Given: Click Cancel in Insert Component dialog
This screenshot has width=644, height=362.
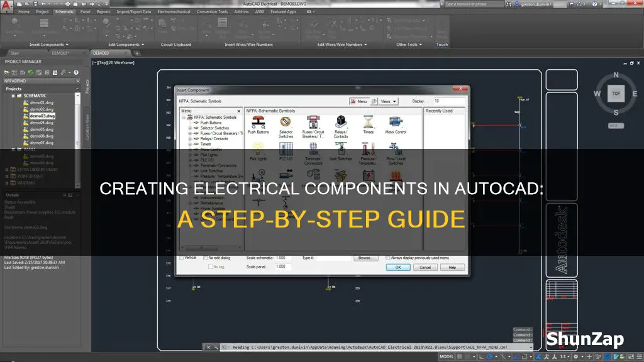Looking at the screenshot, I should coord(425,267).
